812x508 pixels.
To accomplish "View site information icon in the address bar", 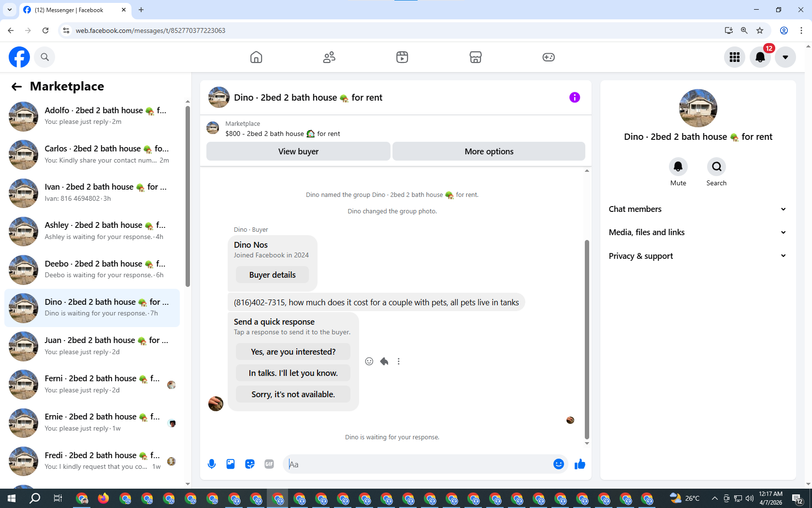I will tap(66, 30).
